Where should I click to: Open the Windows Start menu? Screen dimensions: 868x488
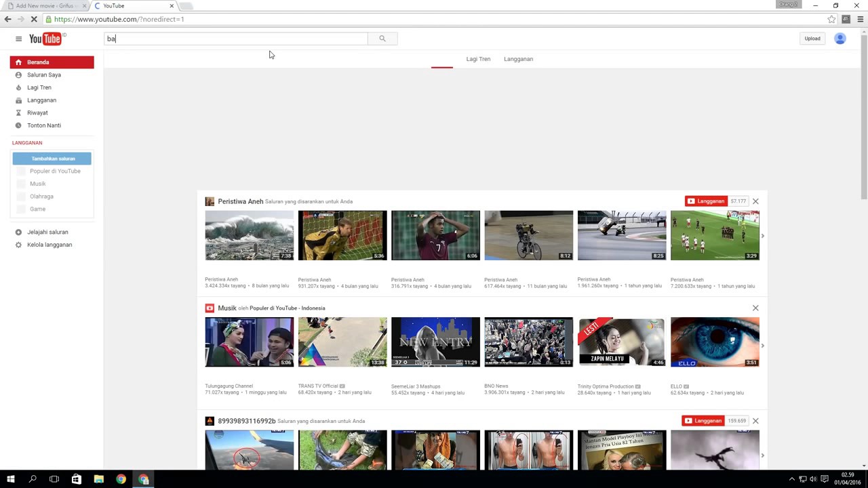click(11, 479)
